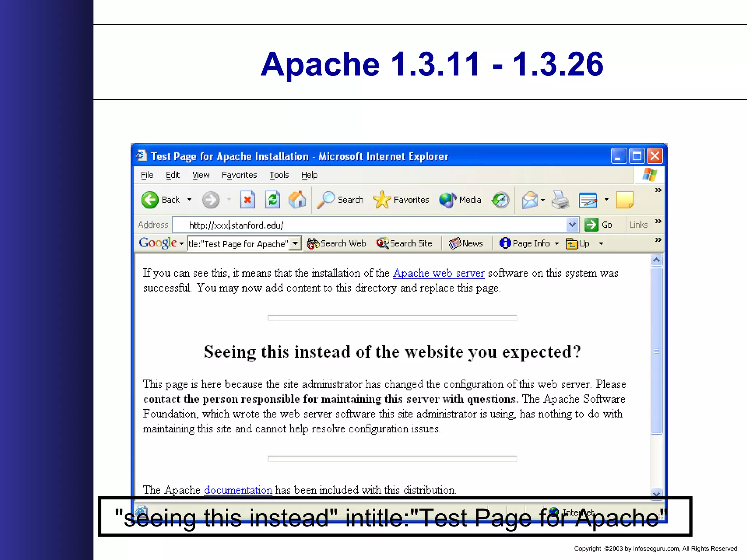Open the Tools menu
The width and height of the screenshot is (747, 560).
point(279,175)
